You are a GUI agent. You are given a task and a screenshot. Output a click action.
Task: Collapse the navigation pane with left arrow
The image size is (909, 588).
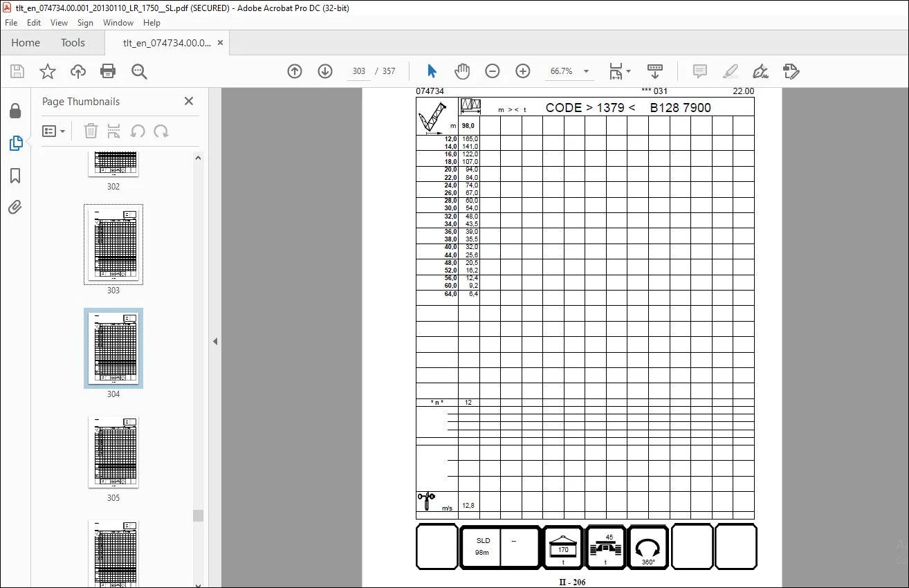[x=214, y=341]
